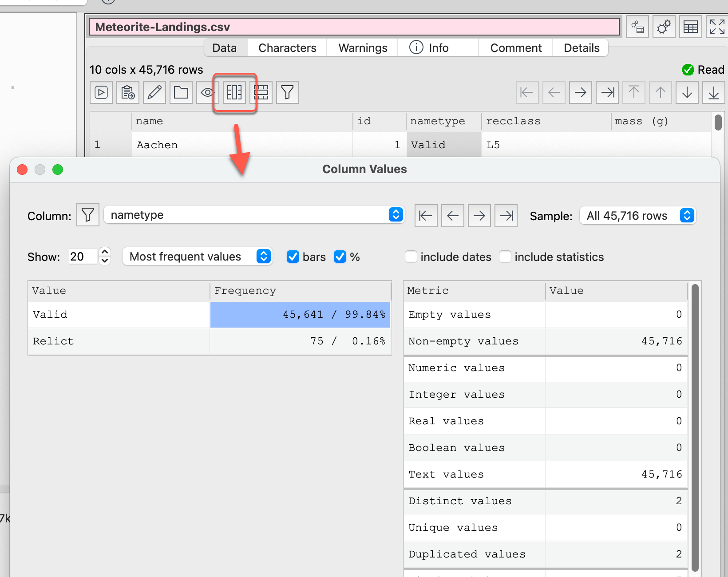Image resolution: width=728 pixels, height=577 pixels.
Task: Click the mass (g) column header
Action: 661,122
